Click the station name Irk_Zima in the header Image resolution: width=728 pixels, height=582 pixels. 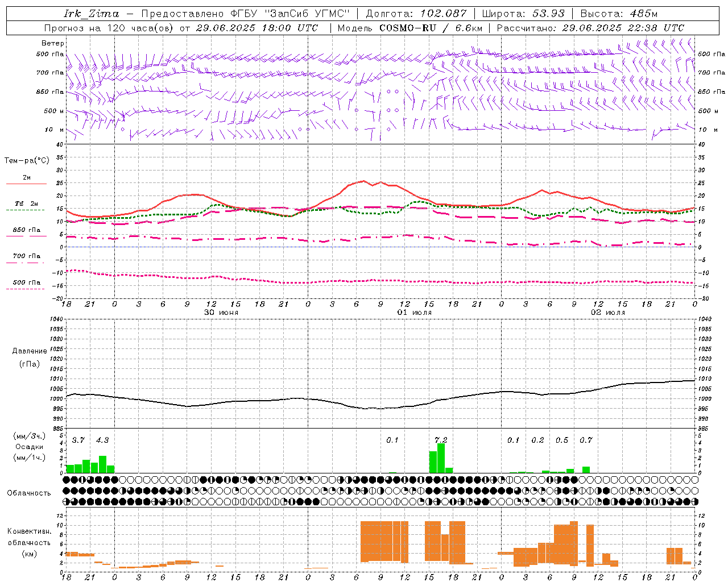(92, 14)
